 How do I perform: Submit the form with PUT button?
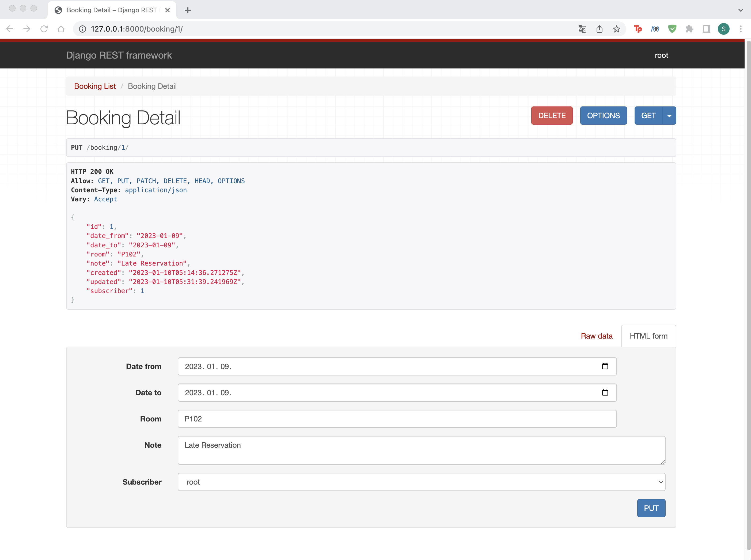tap(651, 508)
